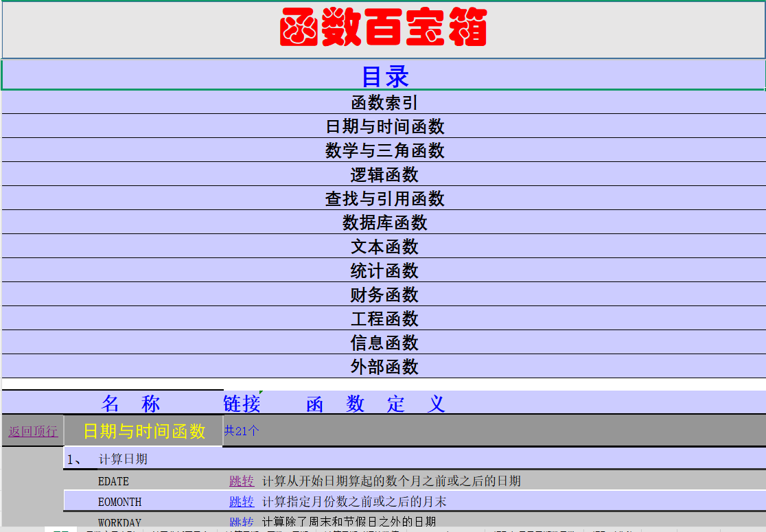Follow the 跳转 link next to WORKDAY
The width and height of the screenshot is (766, 532).
pos(242,522)
